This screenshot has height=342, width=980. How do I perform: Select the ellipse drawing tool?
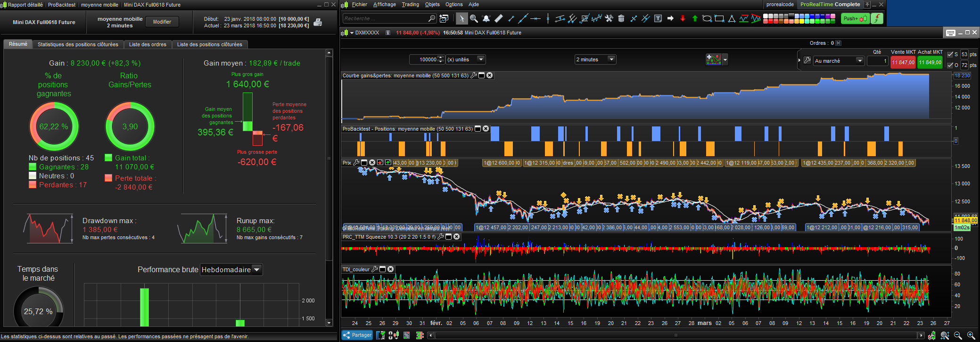pos(707,18)
